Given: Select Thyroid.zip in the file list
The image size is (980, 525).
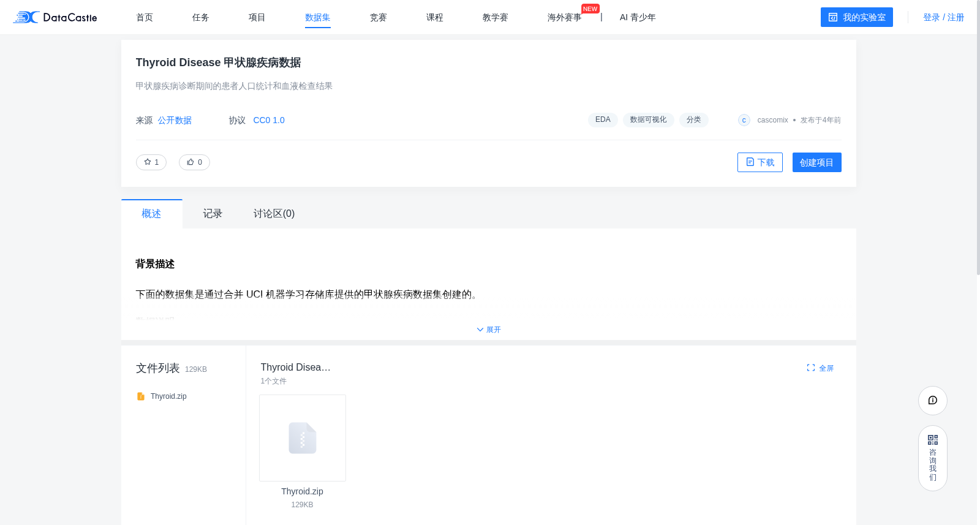Looking at the screenshot, I should point(169,396).
